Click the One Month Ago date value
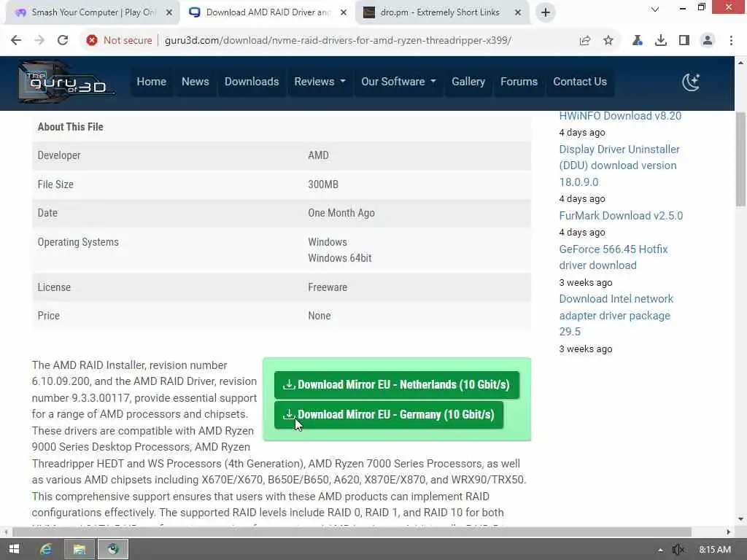This screenshot has width=747, height=560. pos(341,213)
